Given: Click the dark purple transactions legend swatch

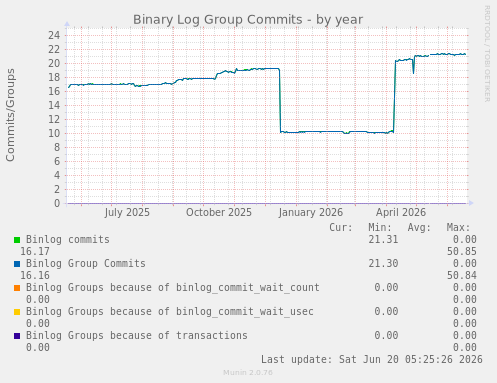Looking at the screenshot, I should click(17, 336).
